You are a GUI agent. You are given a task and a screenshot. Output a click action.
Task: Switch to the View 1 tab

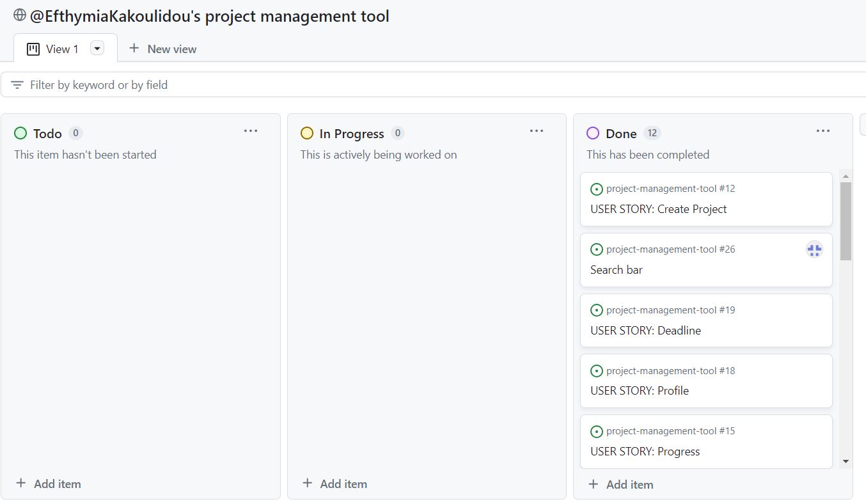pos(62,48)
